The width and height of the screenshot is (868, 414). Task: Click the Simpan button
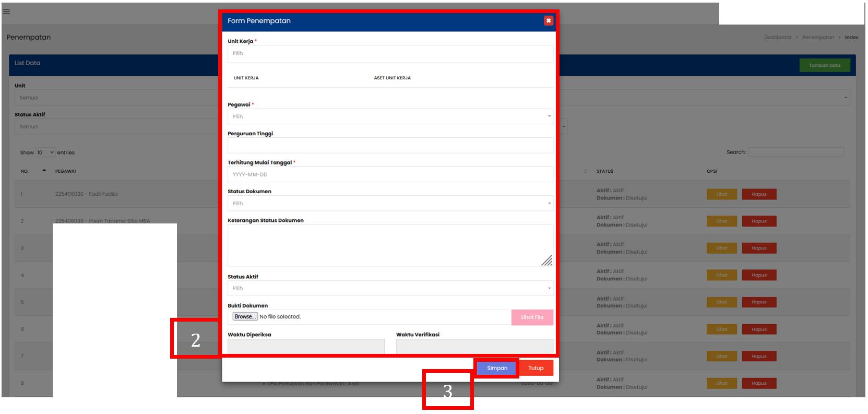click(x=497, y=368)
